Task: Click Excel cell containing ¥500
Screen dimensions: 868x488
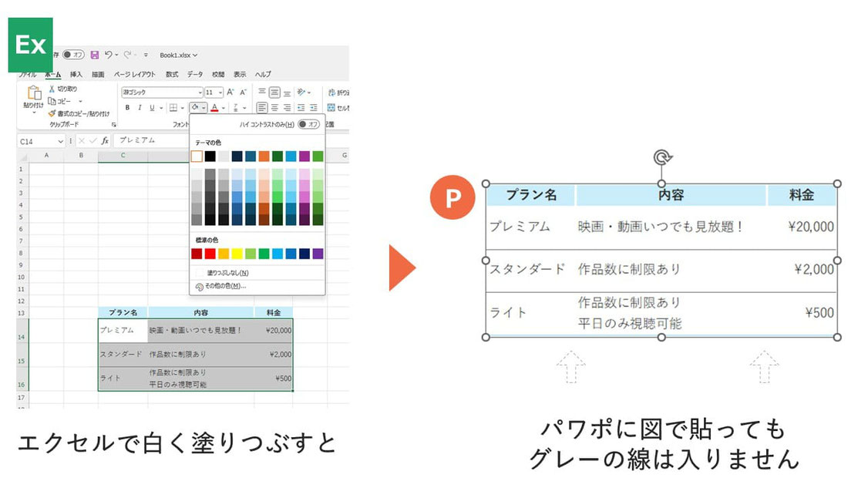Action: pyautogui.click(x=274, y=379)
